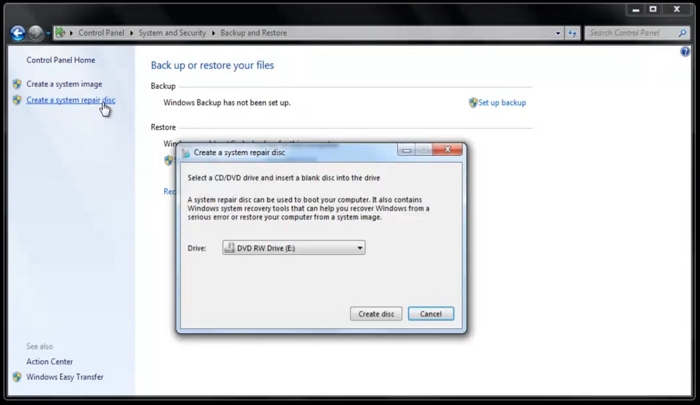The height and width of the screenshot is (405, 700).
Task: Click the 'Back up or restore your files' heading
Action: click(212, 65)
